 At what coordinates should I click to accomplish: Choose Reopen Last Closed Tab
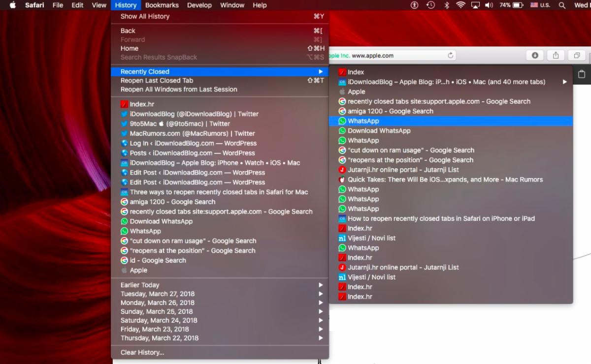220,80
